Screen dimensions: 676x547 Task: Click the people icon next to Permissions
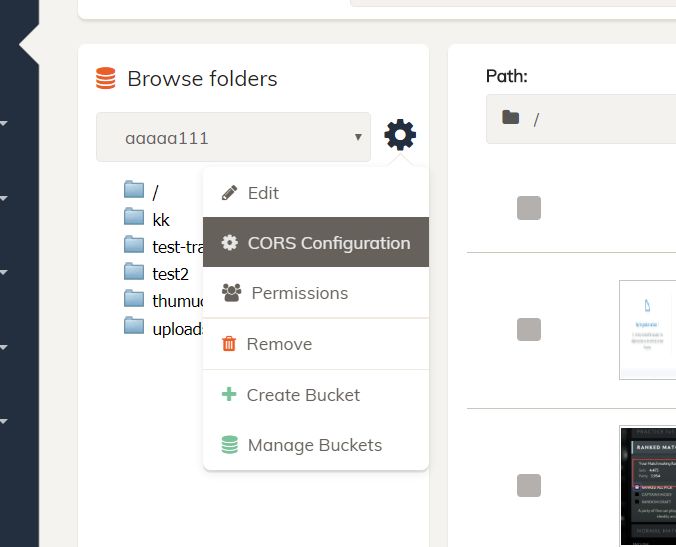tap(231, 293)
